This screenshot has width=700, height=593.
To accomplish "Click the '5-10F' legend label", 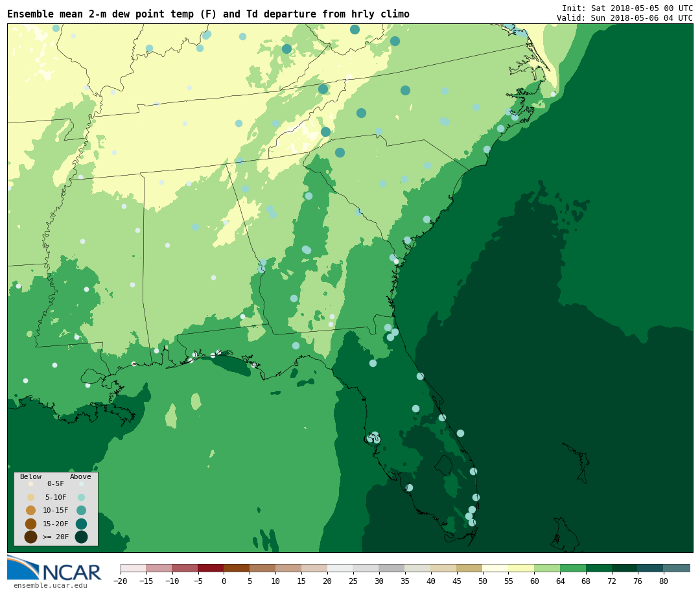I will pos(56,497).
